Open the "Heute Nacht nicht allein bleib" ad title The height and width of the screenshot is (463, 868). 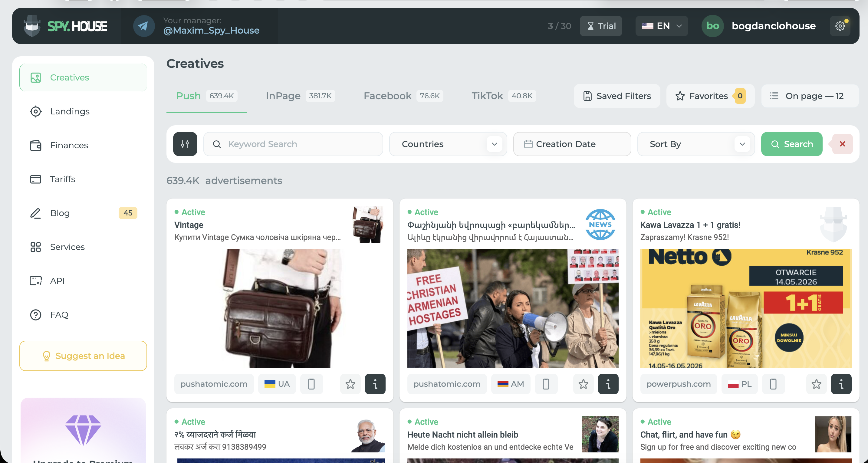(x=463, y=435)
